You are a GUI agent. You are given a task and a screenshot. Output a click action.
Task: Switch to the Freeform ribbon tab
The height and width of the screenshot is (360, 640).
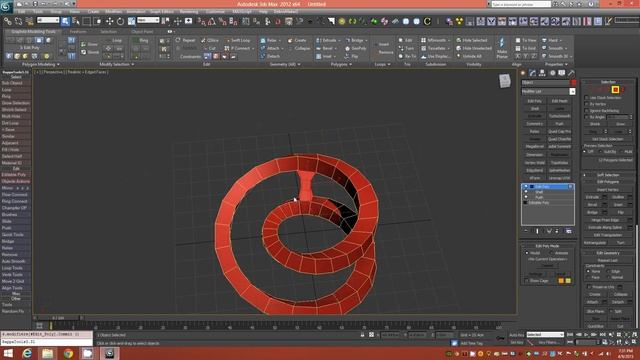(78, 31)
